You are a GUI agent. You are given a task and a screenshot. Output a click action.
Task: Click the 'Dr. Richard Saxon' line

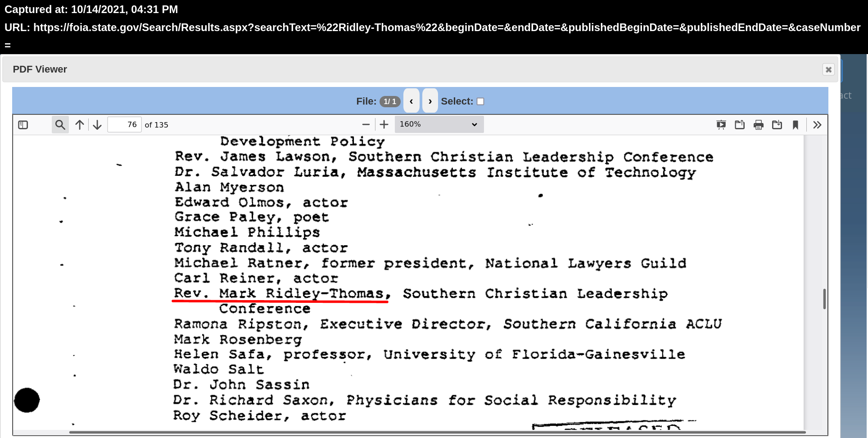pos(425,400)
